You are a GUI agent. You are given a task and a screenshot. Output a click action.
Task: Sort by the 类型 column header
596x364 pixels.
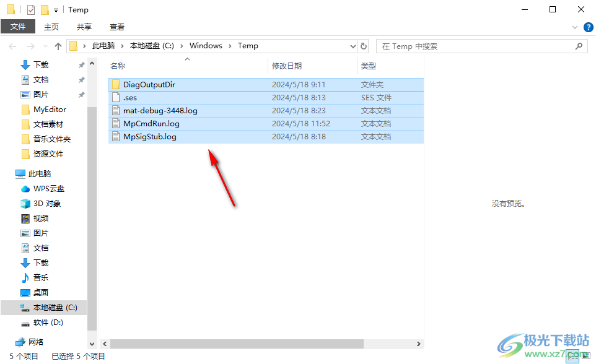coord(369,66)
